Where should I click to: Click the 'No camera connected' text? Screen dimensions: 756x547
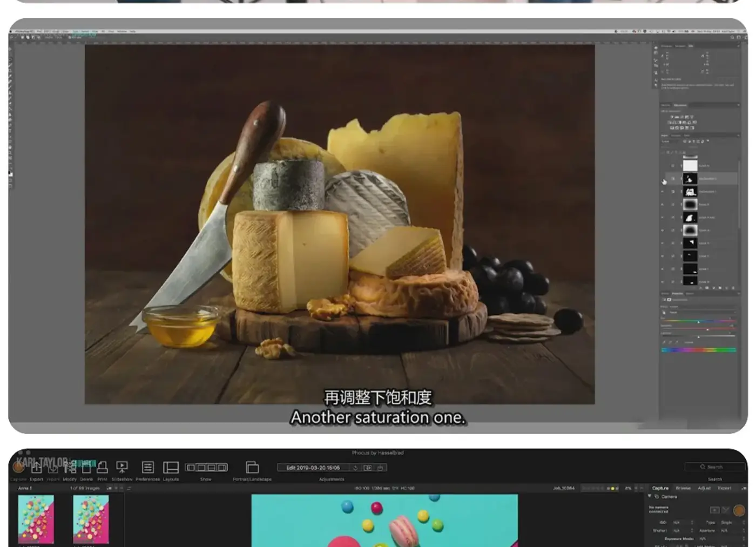(658, 510)
